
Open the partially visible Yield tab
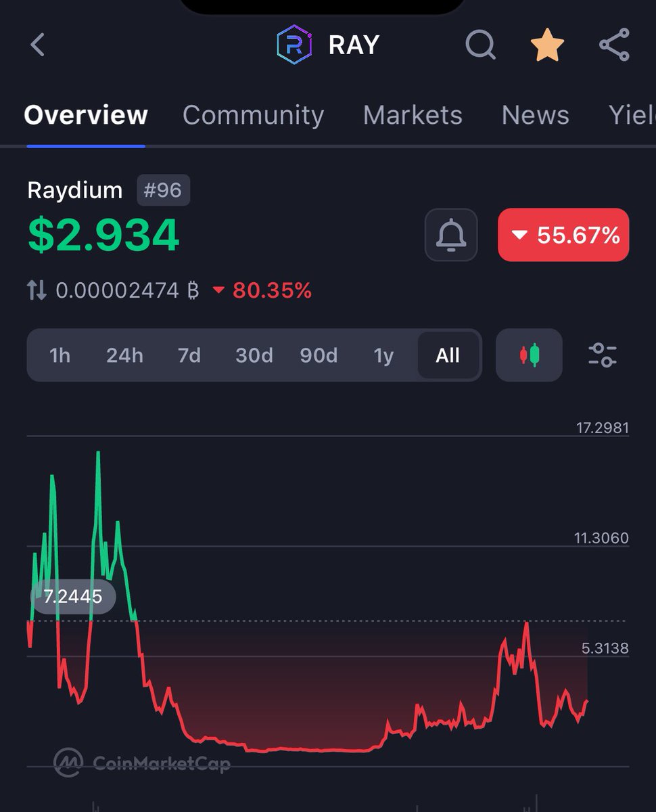632,115
